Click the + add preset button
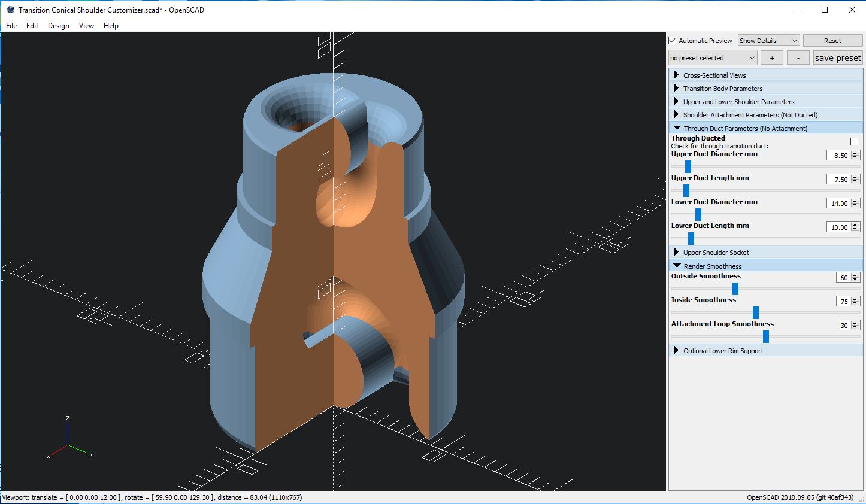The width and height of the screenshot is (866, 504). point(772,58)
